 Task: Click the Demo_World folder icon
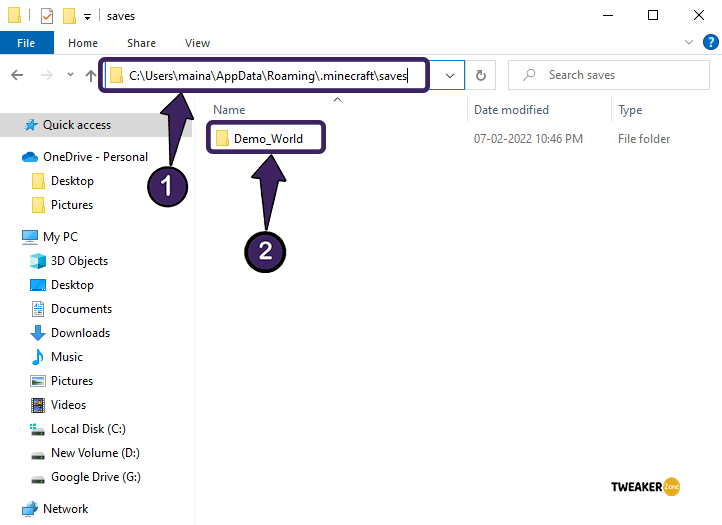click(222, 138)
